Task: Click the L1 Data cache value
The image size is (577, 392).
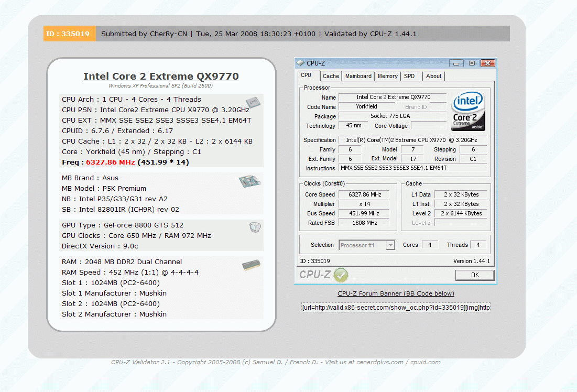Action: point(461,194)
